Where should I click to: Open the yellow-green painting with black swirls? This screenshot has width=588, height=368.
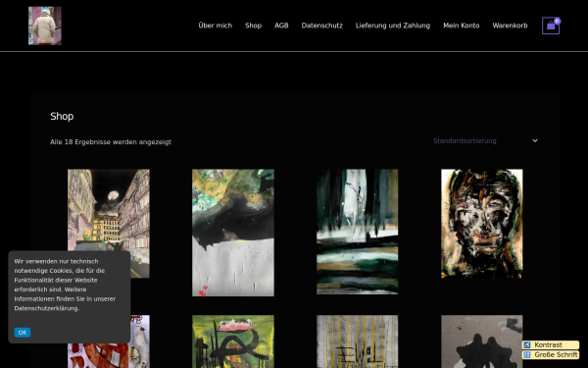(x=233, y=342)
